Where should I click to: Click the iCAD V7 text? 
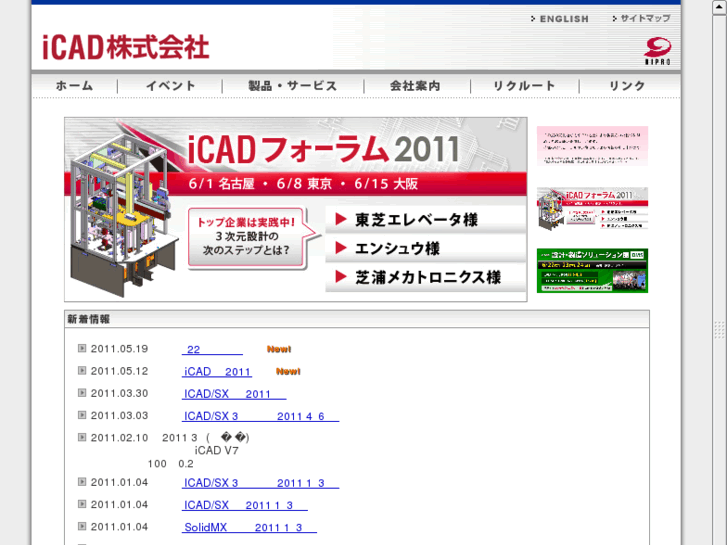click(217, 451)
